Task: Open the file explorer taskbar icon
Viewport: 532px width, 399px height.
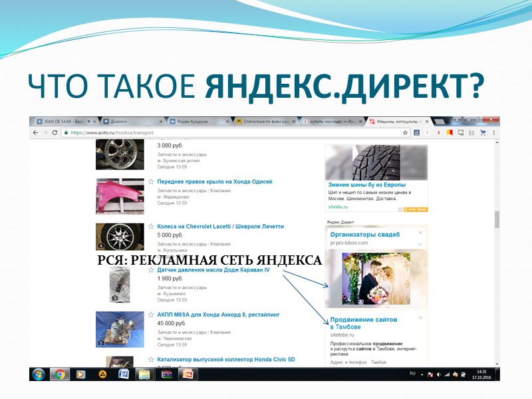Action: (x=144, y=374)
